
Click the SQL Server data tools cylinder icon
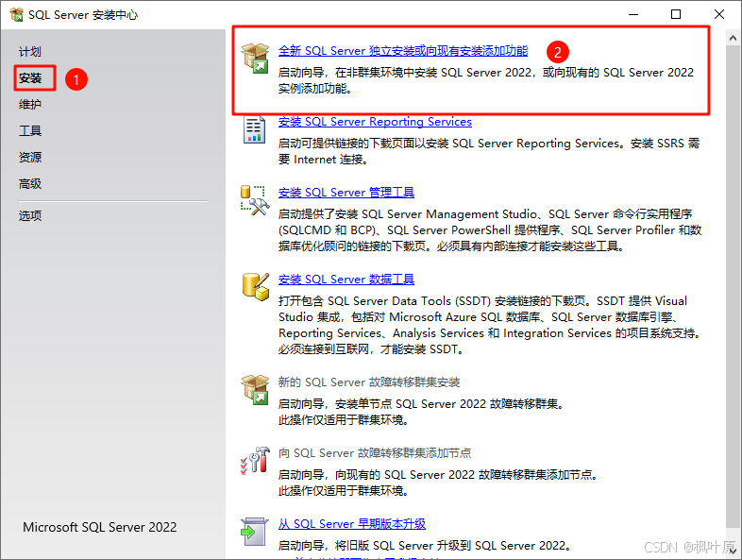tap(256, 287)
